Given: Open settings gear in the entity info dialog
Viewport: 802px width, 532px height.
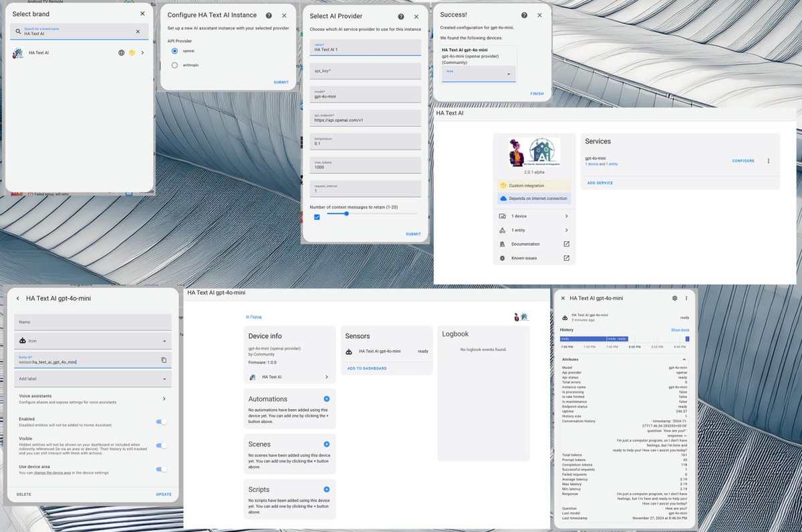Looking at the screenshot, I should [x=674, y=298].
